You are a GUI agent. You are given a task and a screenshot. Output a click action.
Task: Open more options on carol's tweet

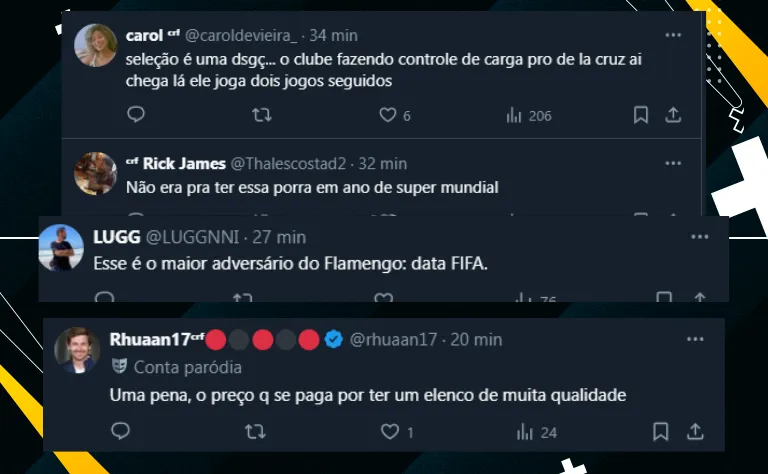(x=673, y=35)
